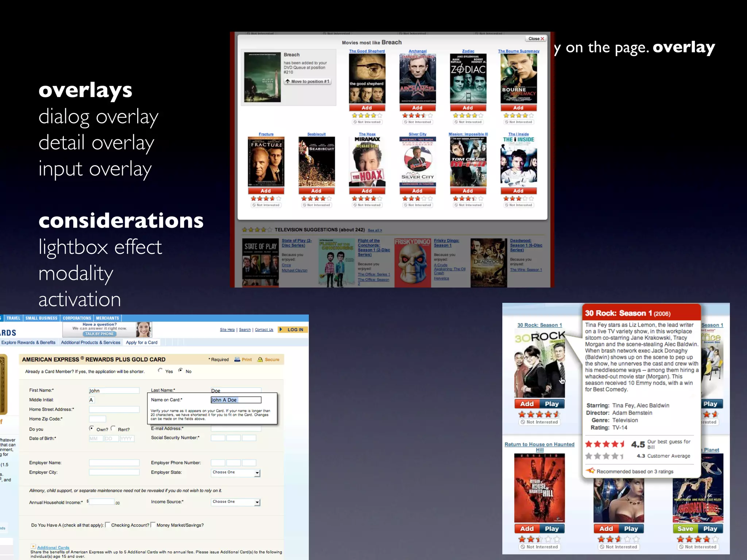Open Mission: Impossible III title link
This screenshot has width=747, height=560.
(x=468, y=134)
